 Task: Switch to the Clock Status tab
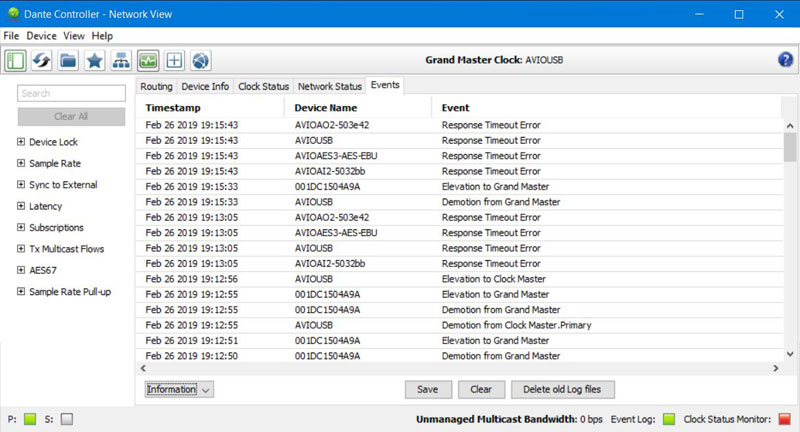[264, 87]
